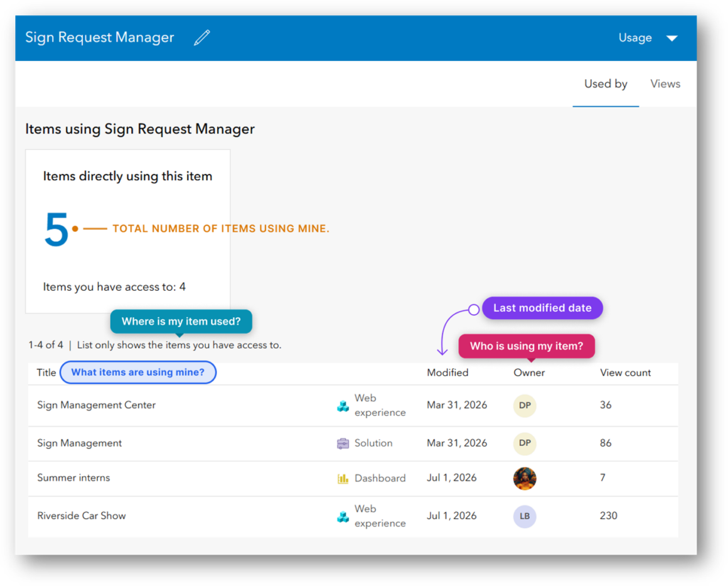Click the LB owner avatar
The width and height of the screenshot is (728, 586).
click(x=525, y=516)
